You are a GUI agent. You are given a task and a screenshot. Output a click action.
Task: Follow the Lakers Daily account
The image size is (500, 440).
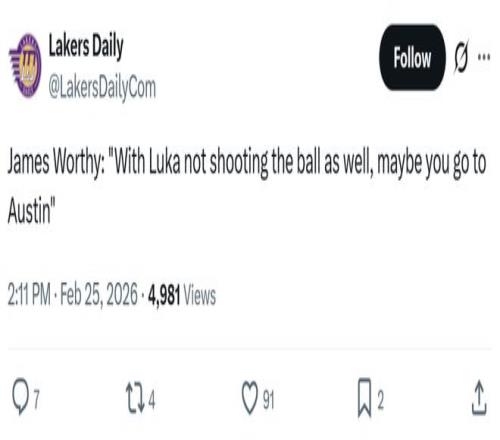coord(412,57)
